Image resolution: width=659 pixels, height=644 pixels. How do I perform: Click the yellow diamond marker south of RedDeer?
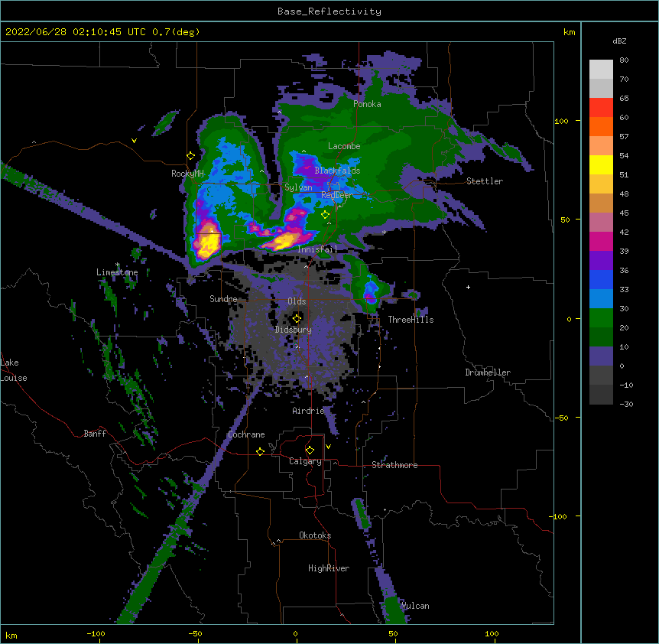326,215
